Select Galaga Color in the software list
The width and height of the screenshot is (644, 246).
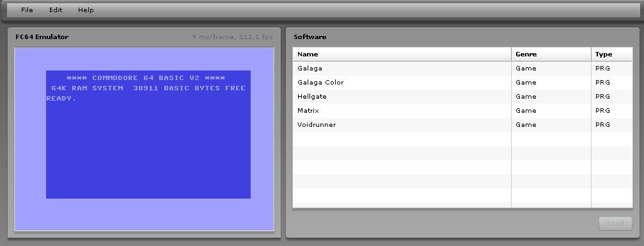[x=462, y=82]
